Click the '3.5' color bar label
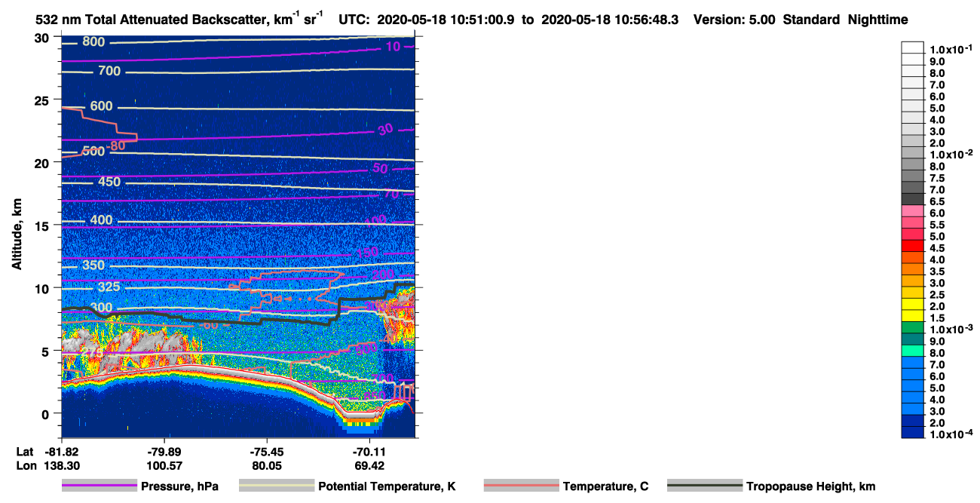 [936, 271]
